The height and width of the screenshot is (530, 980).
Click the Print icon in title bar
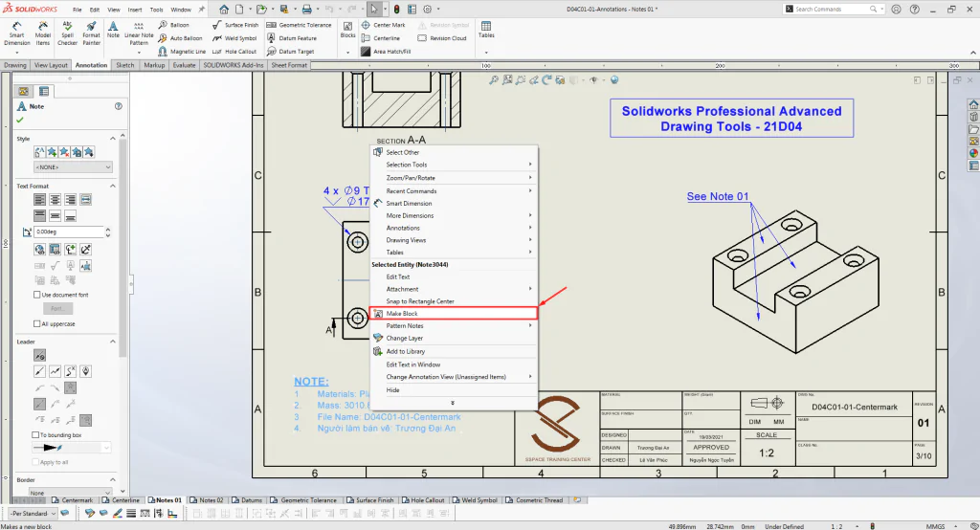(x=307, y=10)
